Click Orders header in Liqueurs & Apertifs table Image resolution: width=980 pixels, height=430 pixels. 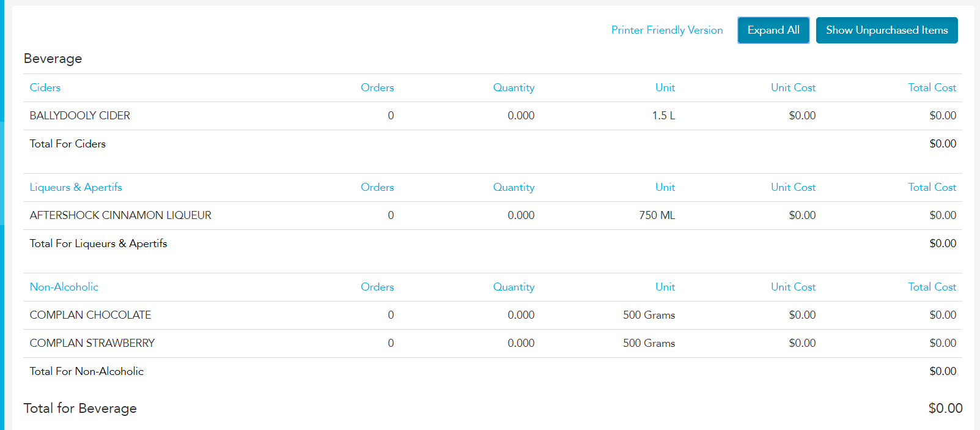(x=377, y=187)
